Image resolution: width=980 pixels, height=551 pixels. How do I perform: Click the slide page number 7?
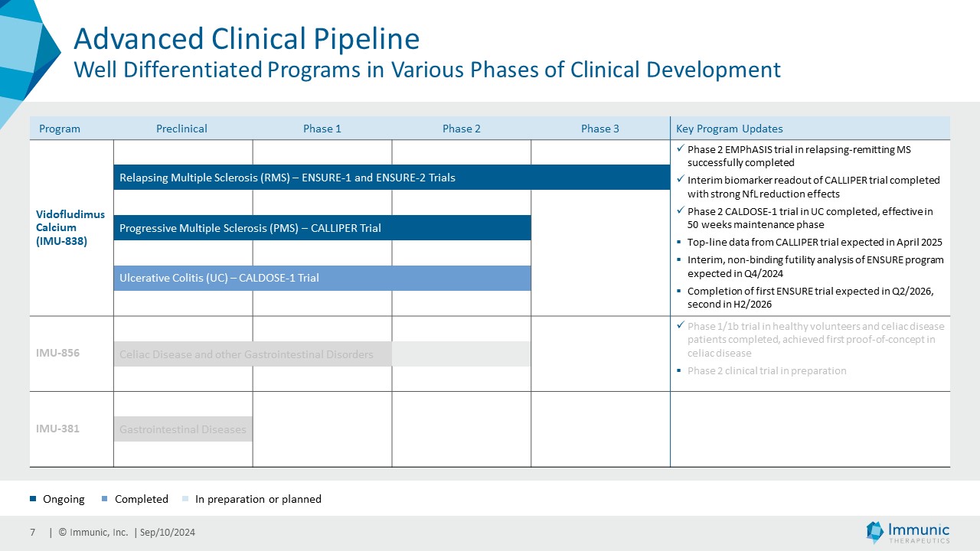(x=33, y=533)
